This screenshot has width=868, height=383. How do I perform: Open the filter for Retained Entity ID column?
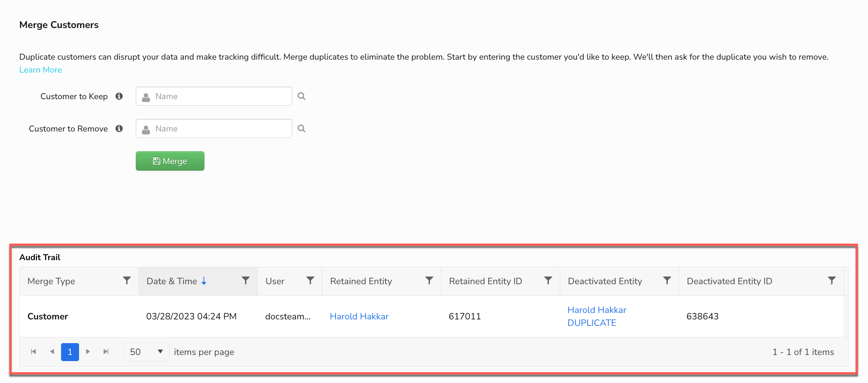(548, 281)
